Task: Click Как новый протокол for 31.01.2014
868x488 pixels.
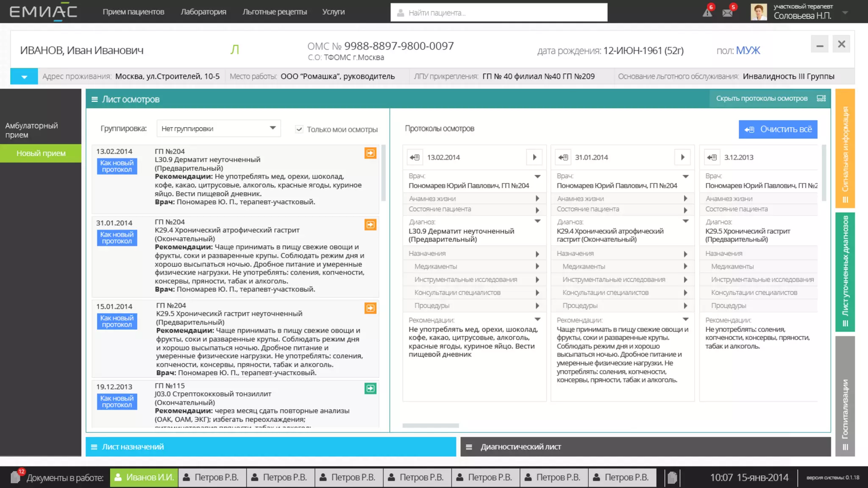Action: tap(117, 238)
